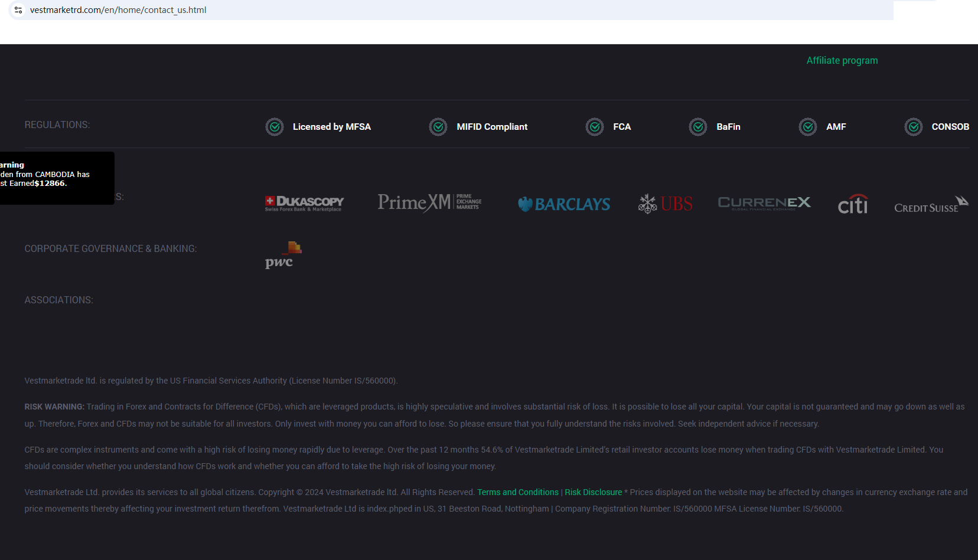Screen dimensions: 978x560
Task: Click the "BaFin" regulation label
Action: coord(728,127)
